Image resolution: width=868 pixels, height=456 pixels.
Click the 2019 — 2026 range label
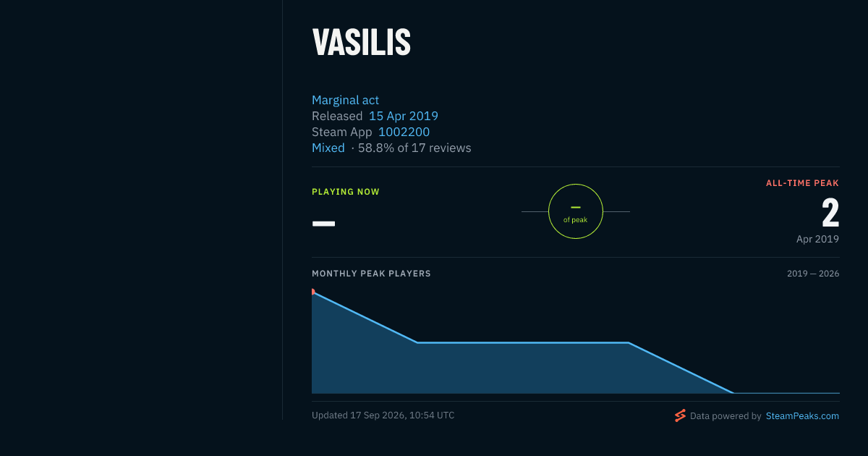tap(813, 274)
